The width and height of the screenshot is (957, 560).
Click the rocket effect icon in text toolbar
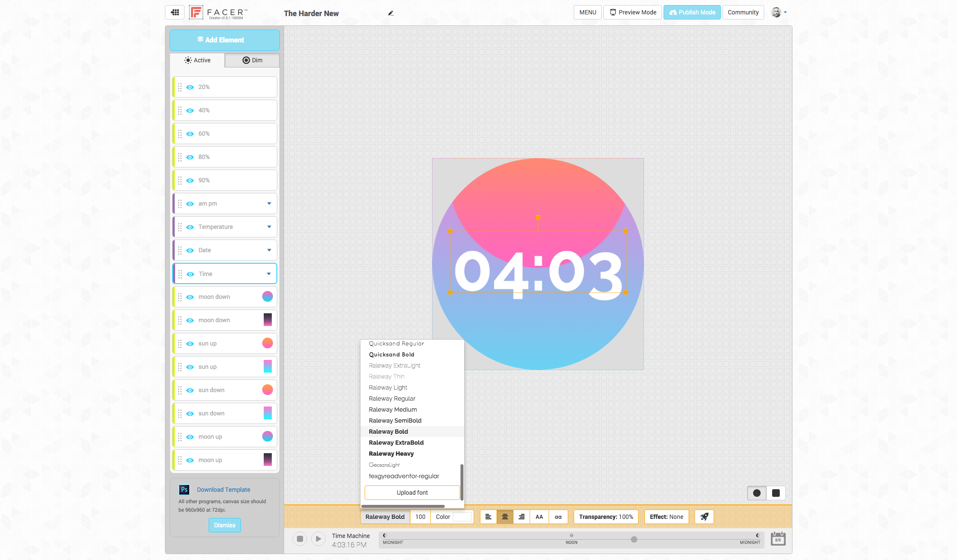(704, 517)
